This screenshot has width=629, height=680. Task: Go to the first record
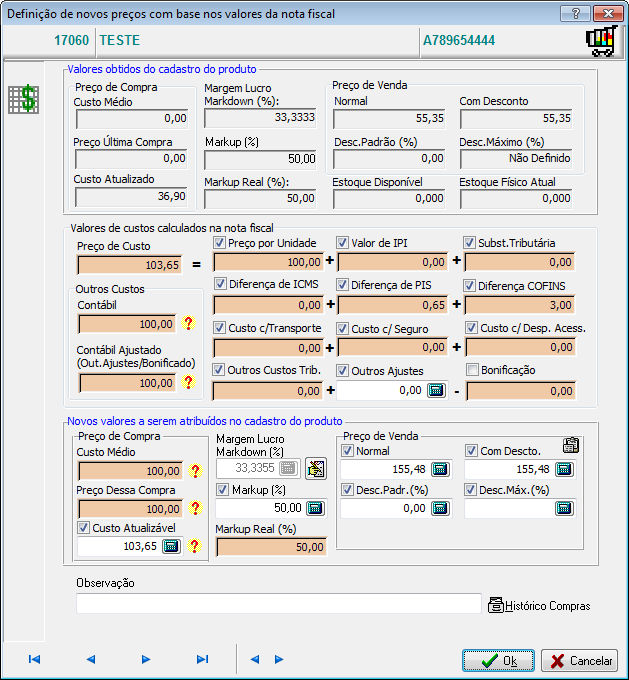click(x=34, y=659)
